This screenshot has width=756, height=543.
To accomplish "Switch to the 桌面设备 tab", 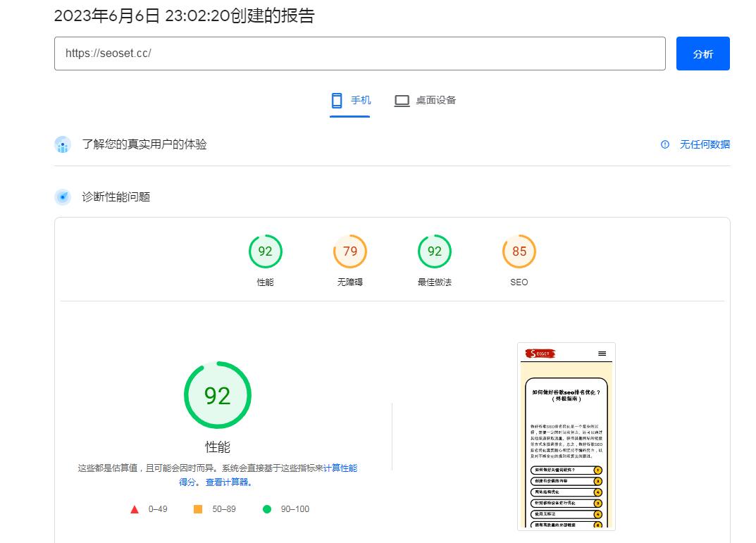I will tap(425, 100).
